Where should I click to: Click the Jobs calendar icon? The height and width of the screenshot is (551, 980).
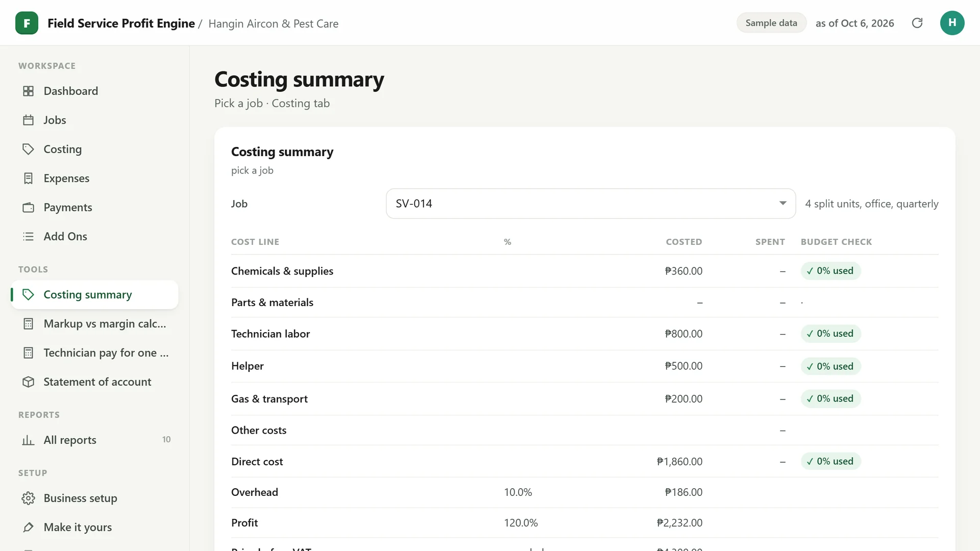[29, 120]
